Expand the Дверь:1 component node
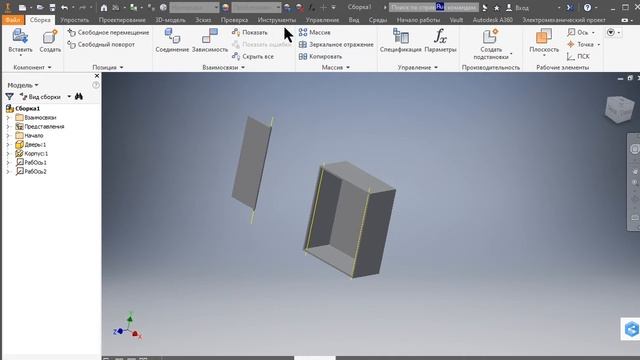 point(8,144)
